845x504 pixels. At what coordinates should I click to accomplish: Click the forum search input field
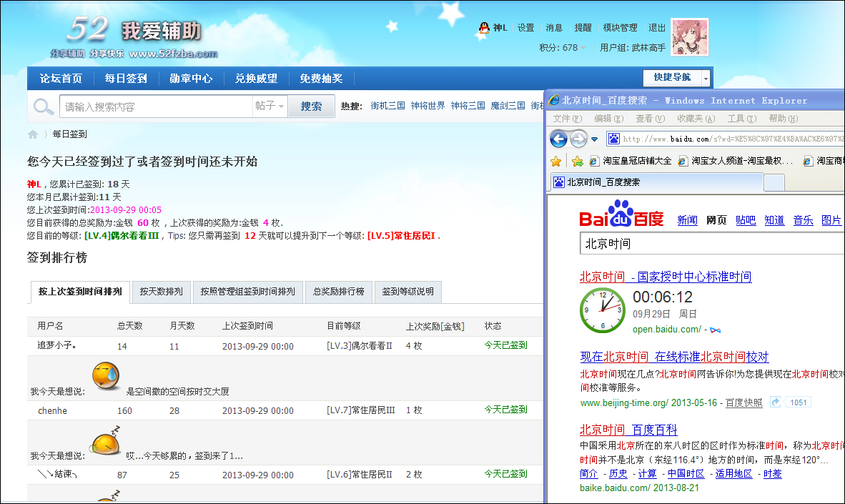pos(154,107)
